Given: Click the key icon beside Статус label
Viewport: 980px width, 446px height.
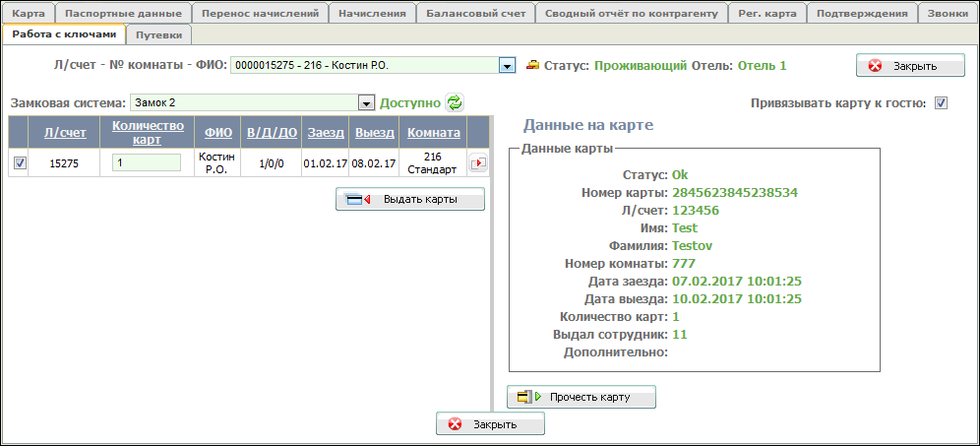Looking at the screenshot, I should click(532, 66).
